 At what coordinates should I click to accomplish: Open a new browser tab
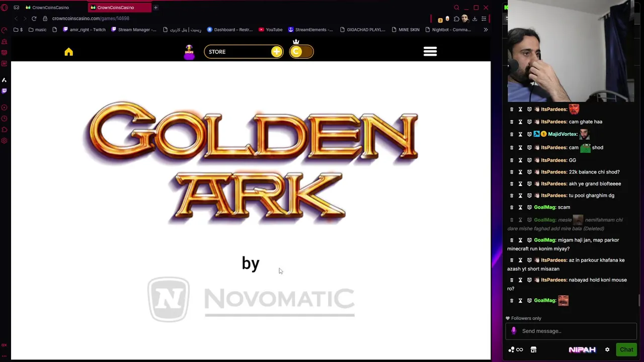click(x=155, y=8)
